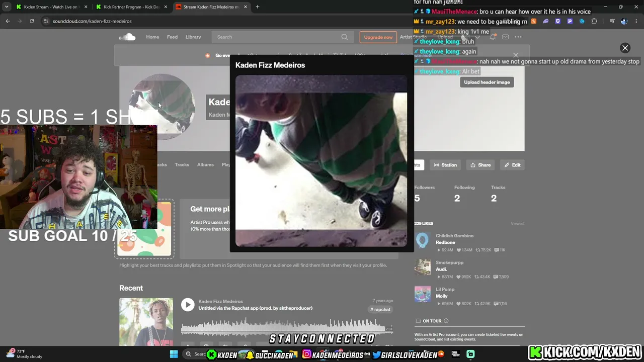Open the tab search dropdown
644x362 pixels.
click(x=7, y=7)
